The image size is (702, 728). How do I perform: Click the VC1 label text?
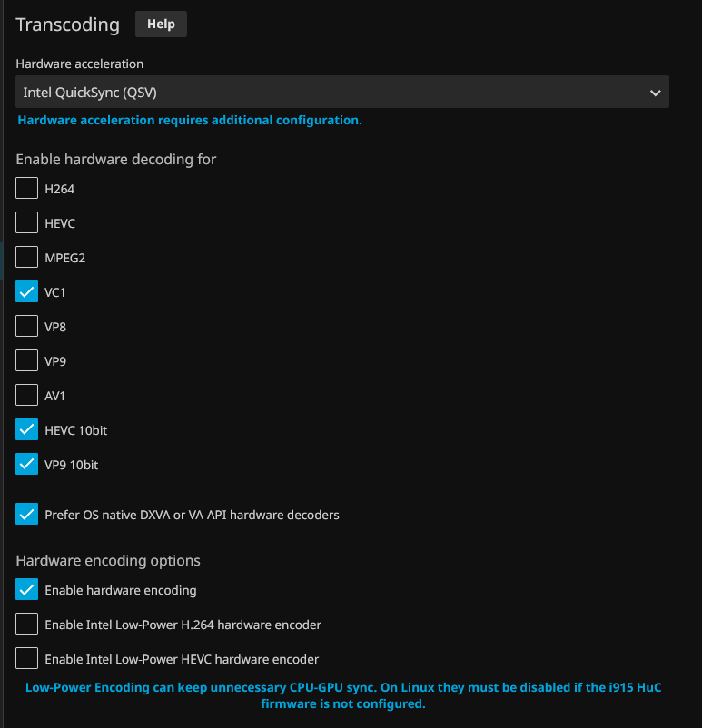pyautogui.click(x=55, y=292)
